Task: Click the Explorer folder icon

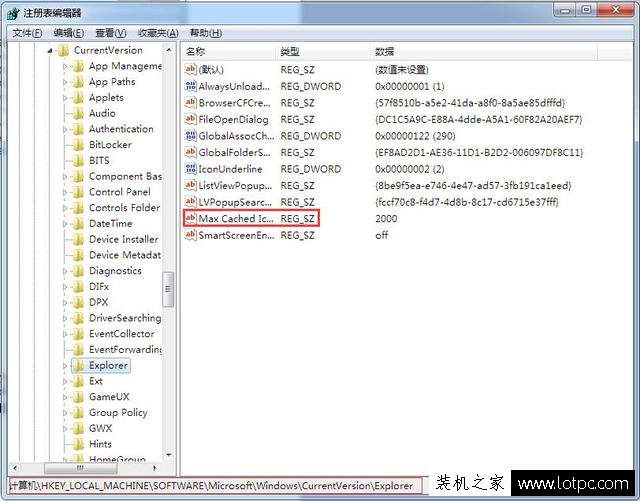Action: [x=78, y=366]
